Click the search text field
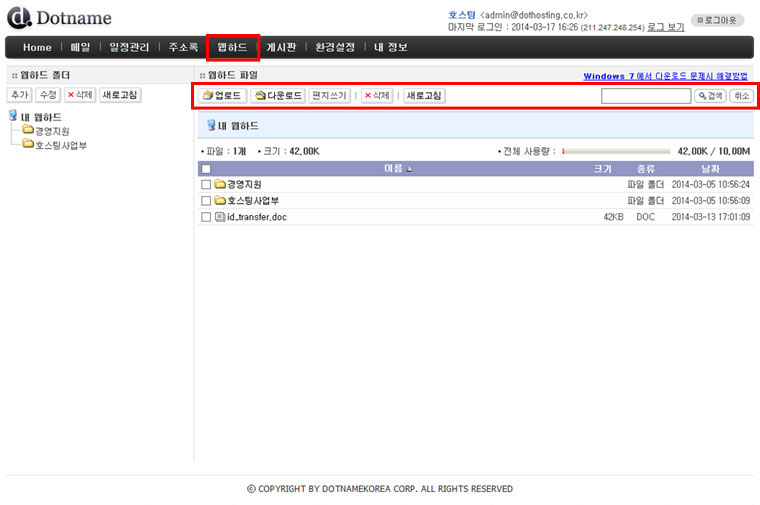The height and width of the screenshot is (505, 760). (645, 96)
